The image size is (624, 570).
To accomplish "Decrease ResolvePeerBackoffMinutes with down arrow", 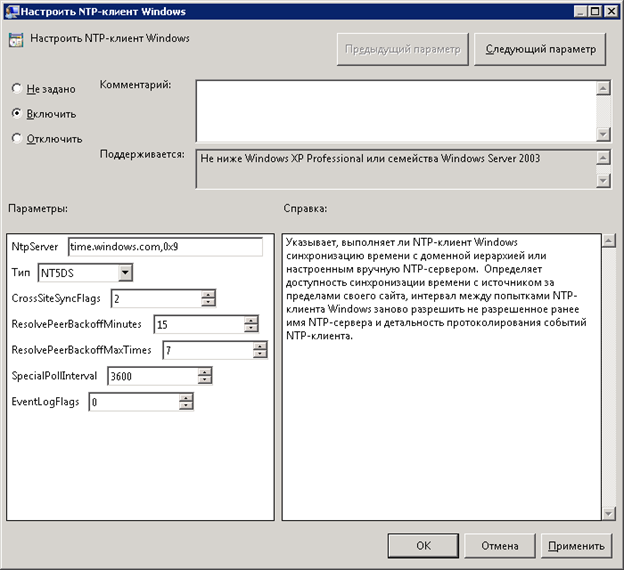I will [x=251, y=328].
